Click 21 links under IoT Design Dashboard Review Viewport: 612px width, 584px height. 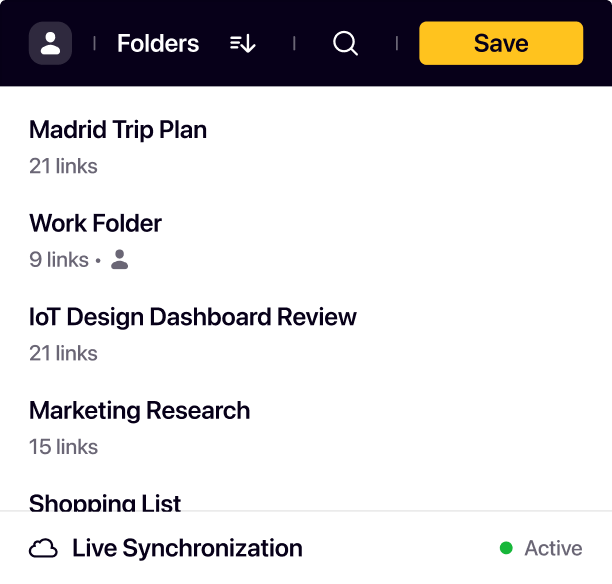coord(63,353)
